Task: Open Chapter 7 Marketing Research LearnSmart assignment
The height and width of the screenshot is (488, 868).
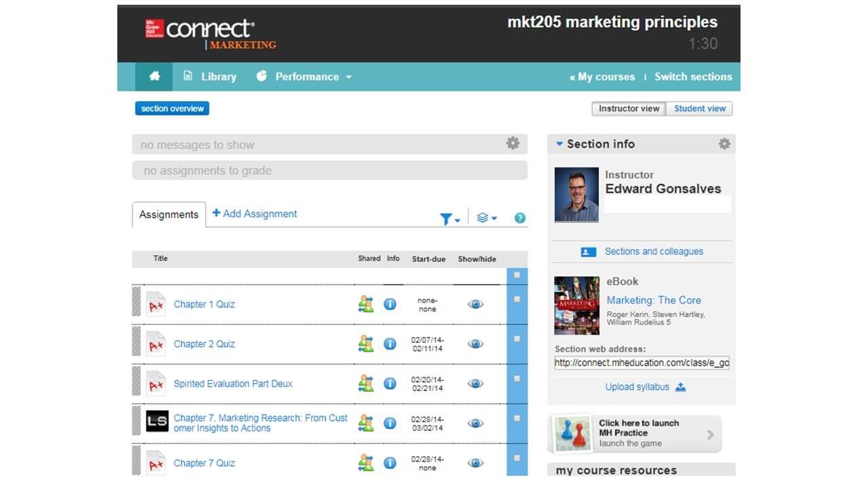Action: [260, 423]
